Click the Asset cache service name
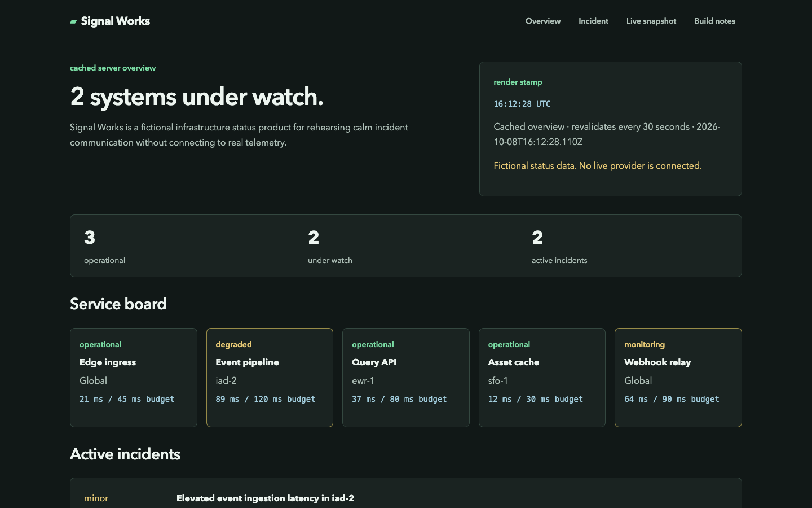812x508 pixels. tap(514, 362)
